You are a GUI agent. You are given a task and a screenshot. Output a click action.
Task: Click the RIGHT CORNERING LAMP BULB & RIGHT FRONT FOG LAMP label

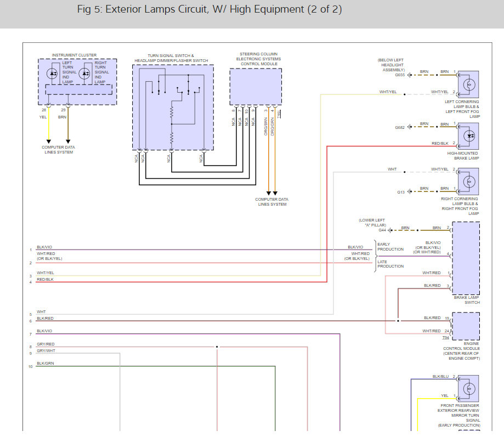pyautogui.click(x=460, y=206)
